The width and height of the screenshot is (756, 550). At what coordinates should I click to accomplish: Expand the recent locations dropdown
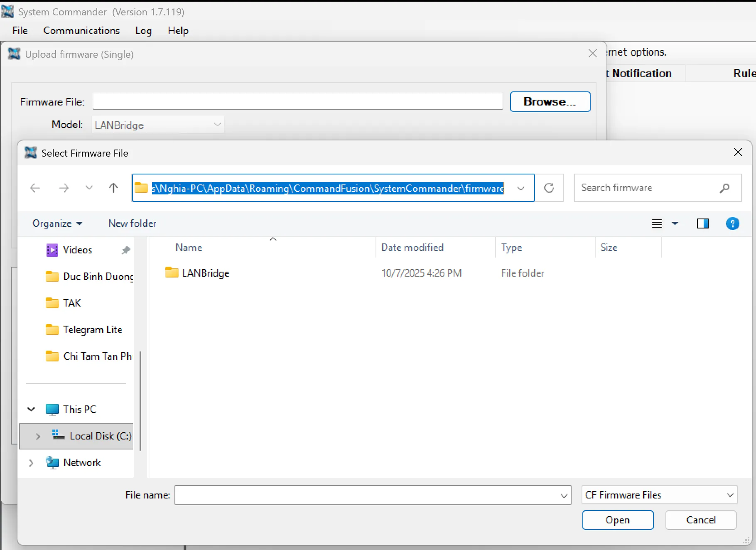(x=89, y=188)
